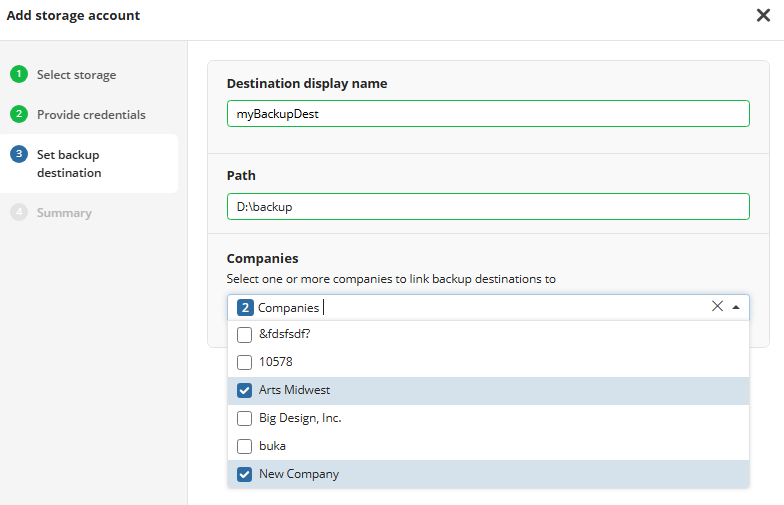Image resolution: width=784 pixels, height=505 pixels.
Task: Go to the Select storage step
Action: (x=76, y=75)
